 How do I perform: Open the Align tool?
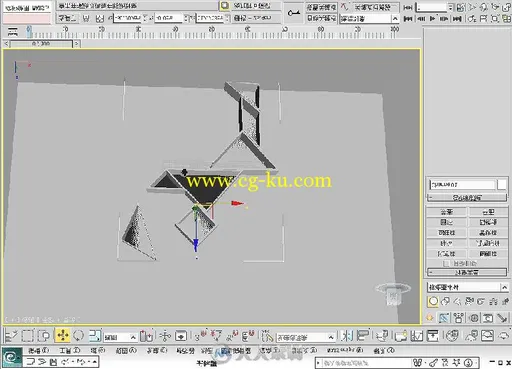pyautogui.click(x=363, y=336)
